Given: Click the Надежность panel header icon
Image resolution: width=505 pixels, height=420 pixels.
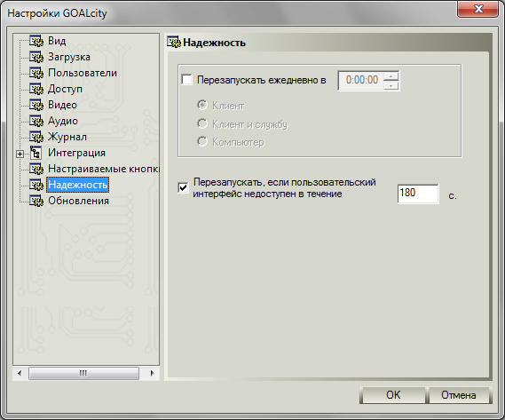Looking at the screenshot, I should point(174,43).
